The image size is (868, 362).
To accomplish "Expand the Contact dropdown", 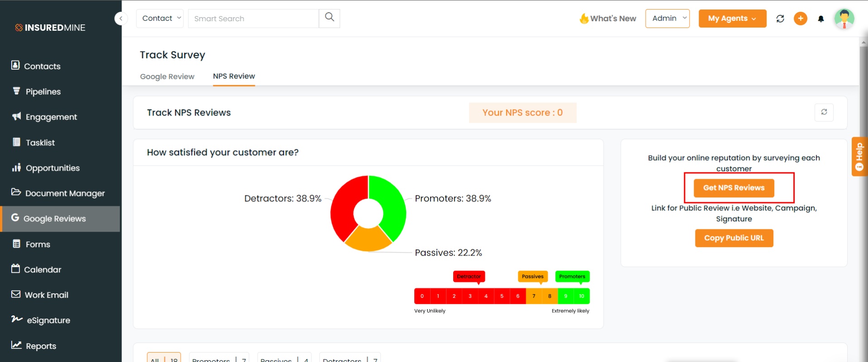I will 160,19.
